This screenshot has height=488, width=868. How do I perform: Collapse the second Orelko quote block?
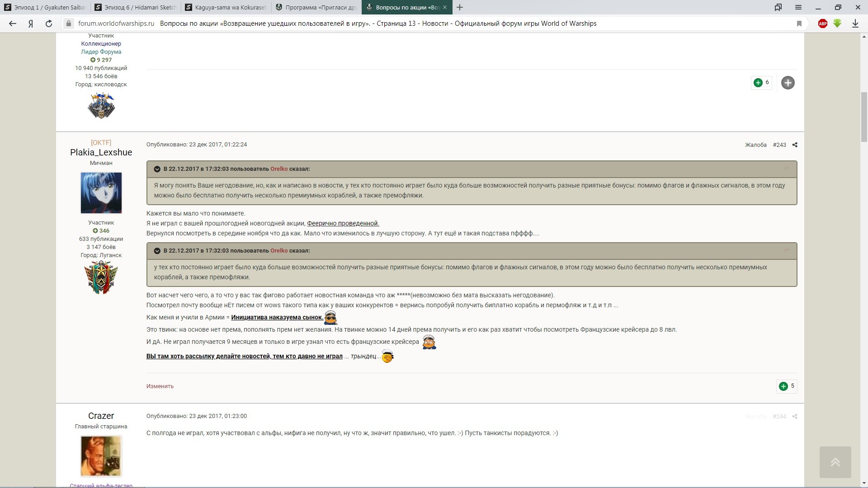pos(157,251)
